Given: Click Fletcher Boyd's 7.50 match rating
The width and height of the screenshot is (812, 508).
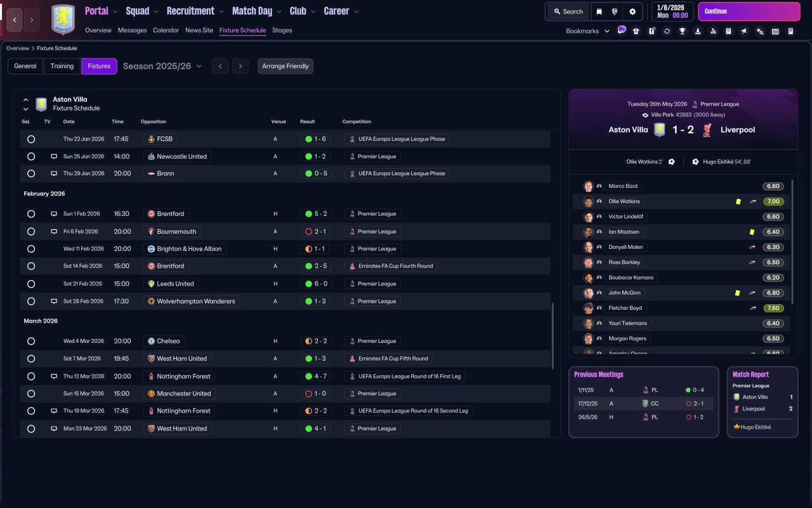Looking at the screenshot, I should [x=773, y=308].
